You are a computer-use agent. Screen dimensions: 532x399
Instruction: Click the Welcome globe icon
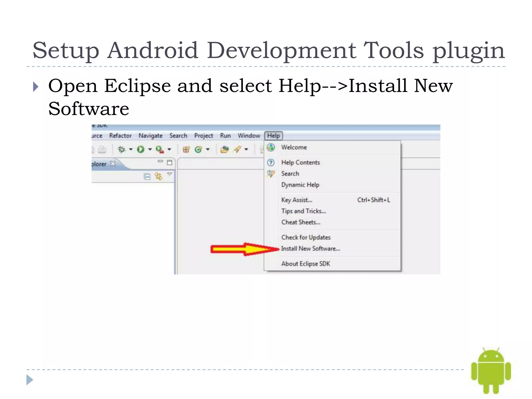(x=271, y=147)
